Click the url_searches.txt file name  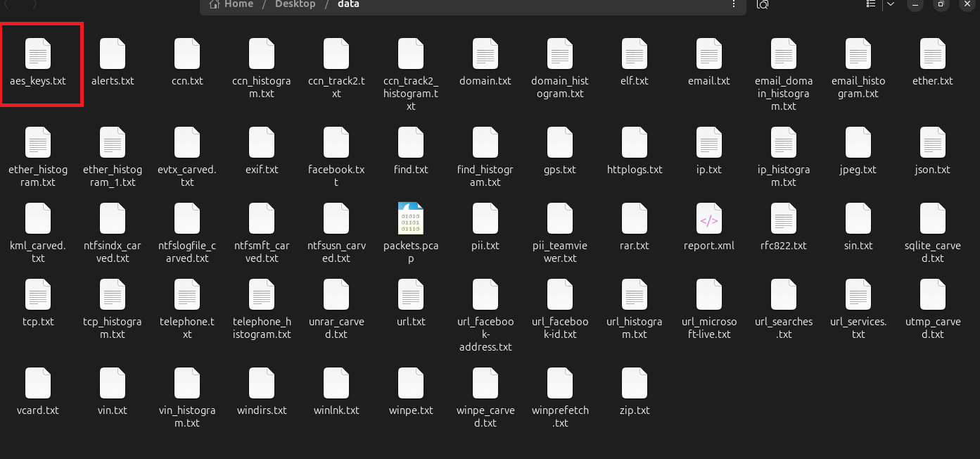click(784, 328)
